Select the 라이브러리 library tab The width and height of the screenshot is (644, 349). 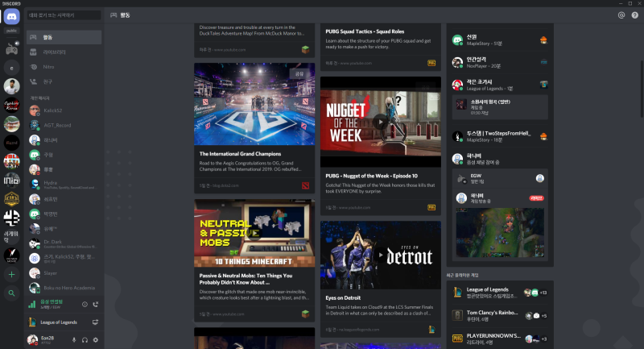pyautogui.click(x=64, y=52)
